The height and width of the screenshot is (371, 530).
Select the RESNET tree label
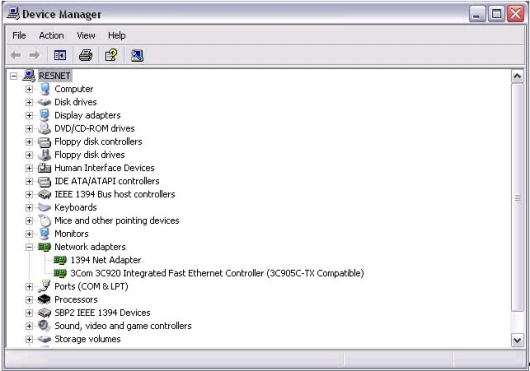click(54, 76)
